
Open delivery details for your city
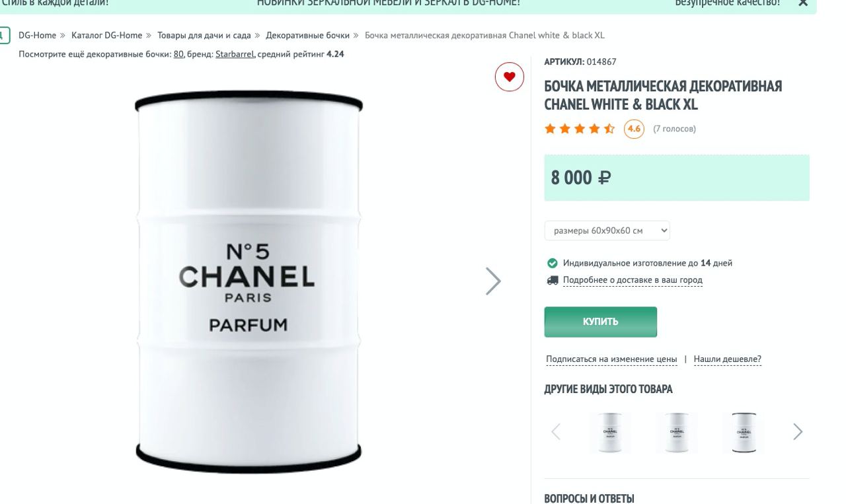coord(632,280)
